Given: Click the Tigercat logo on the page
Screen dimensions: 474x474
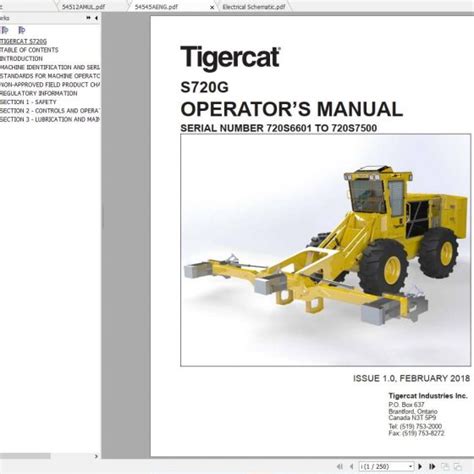Looking at the screenshot, I should pos(230,59).
